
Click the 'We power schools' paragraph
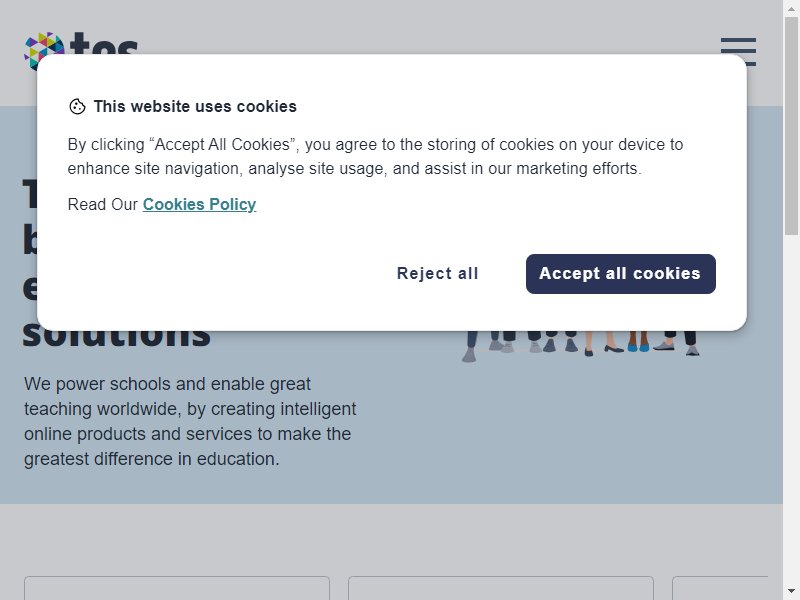click(x=190, y=421)
